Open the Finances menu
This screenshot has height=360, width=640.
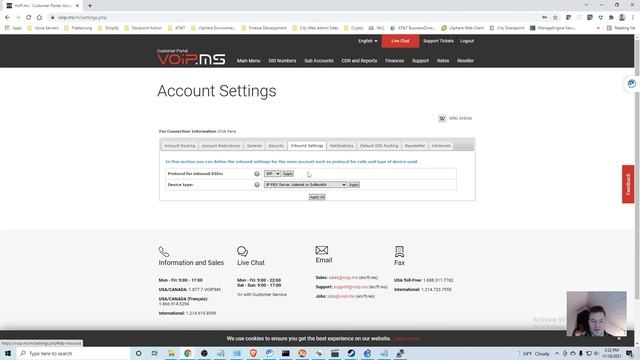(394, 61)
